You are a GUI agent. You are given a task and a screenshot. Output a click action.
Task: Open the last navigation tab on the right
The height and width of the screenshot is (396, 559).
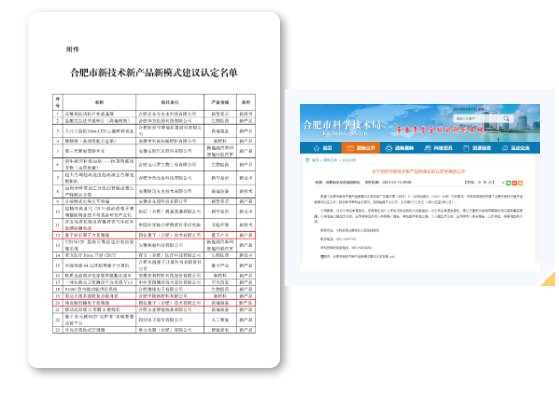pyautogui.click(x=516, y=148)
